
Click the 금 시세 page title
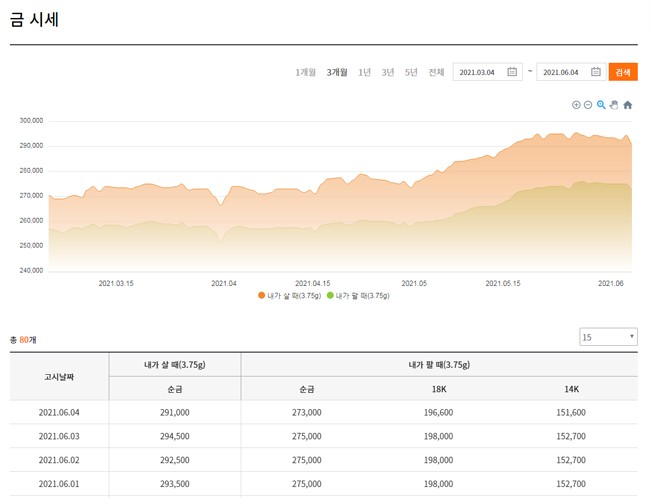pyautogui.click(x=34, y=19)
